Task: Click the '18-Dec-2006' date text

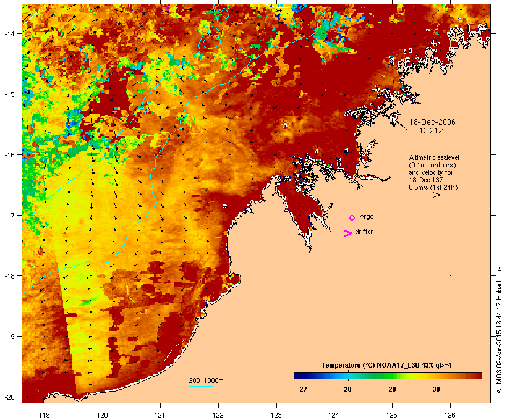Action: point(432,122)
